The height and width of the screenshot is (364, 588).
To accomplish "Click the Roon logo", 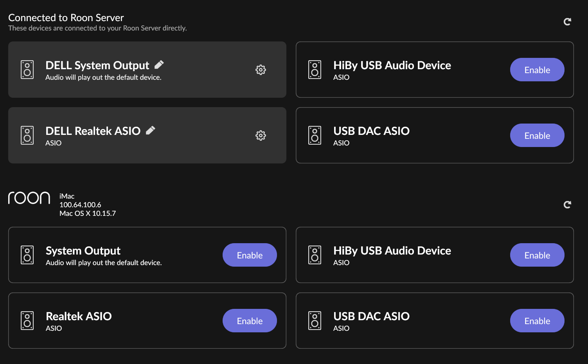I will (x=29, y=198).
